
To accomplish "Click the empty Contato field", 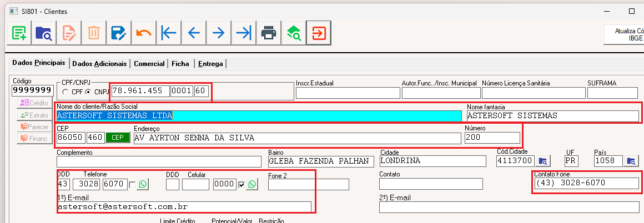I will [x=431, y=184].
